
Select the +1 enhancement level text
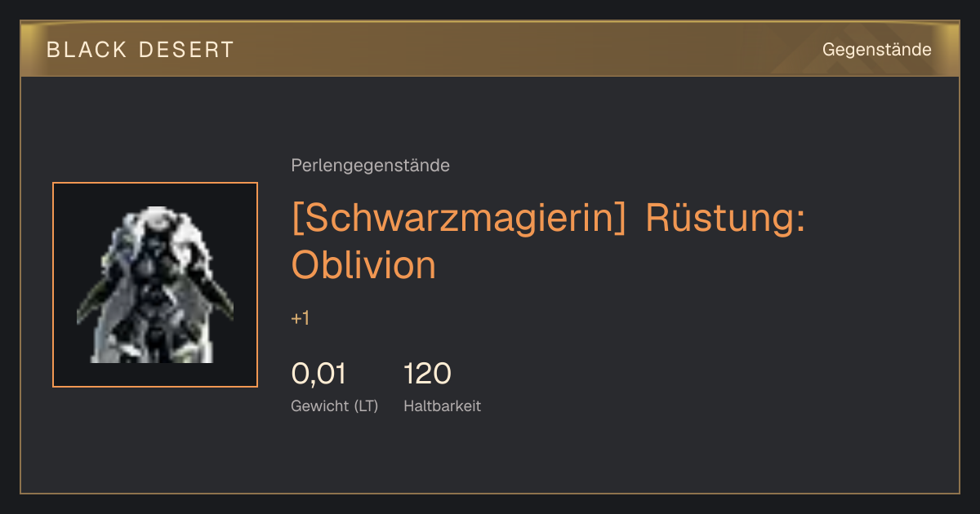301,318
